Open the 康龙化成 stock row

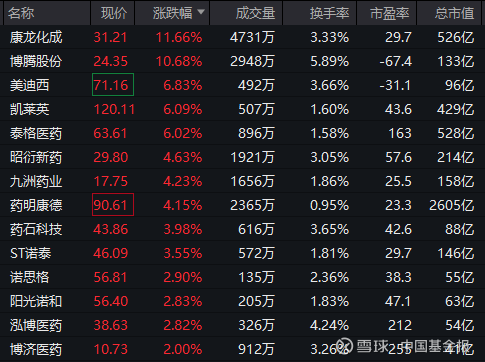pos(242,37)
